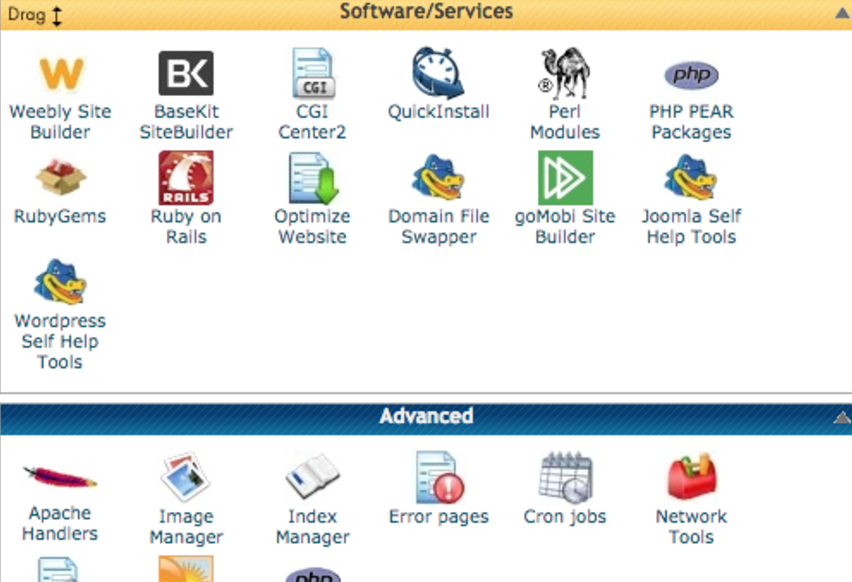The image size is (852, 582).
Task: Open Index Manager book icon
Action: point(313,477)
